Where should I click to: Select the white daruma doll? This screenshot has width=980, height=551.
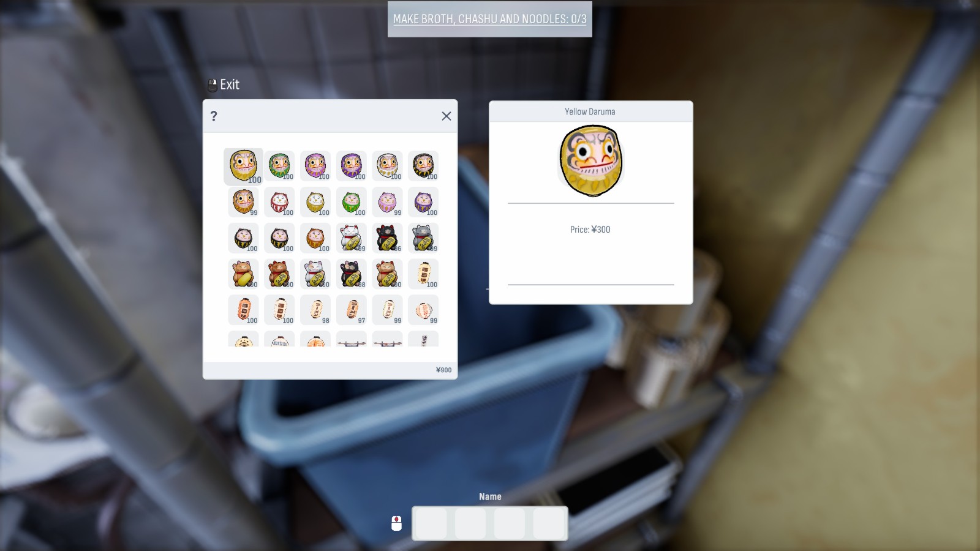(388, 166)
